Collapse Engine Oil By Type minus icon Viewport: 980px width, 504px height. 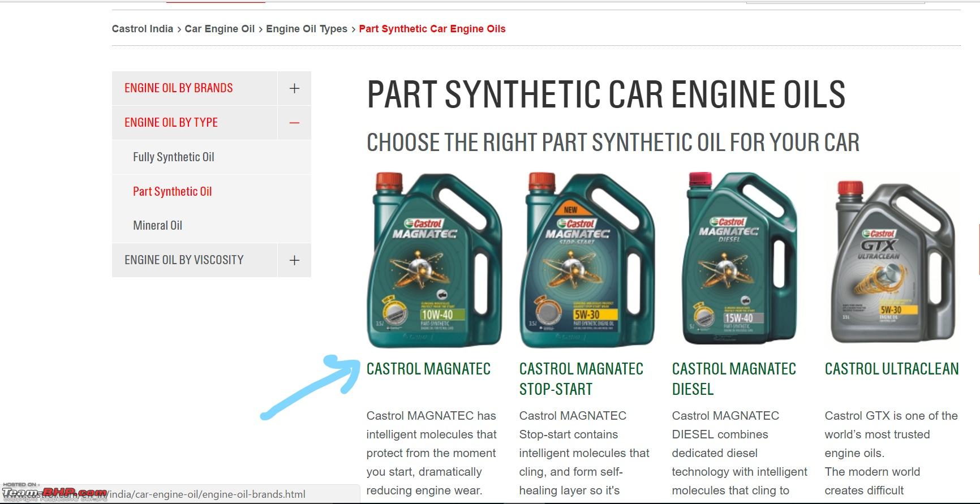[x=294, y=123]
